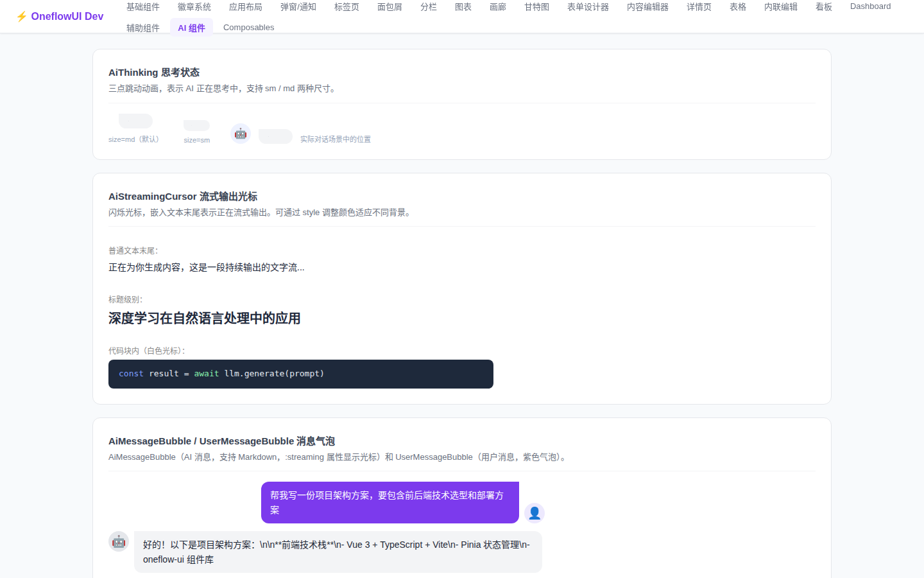Click the "size=md（默认）" label
Image resolution: width=924 pixels, height=578 pixels.
click(x=135, y=139)
